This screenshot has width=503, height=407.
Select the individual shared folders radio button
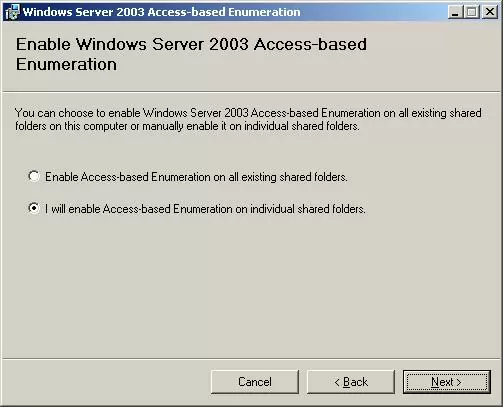click(34, 208)
